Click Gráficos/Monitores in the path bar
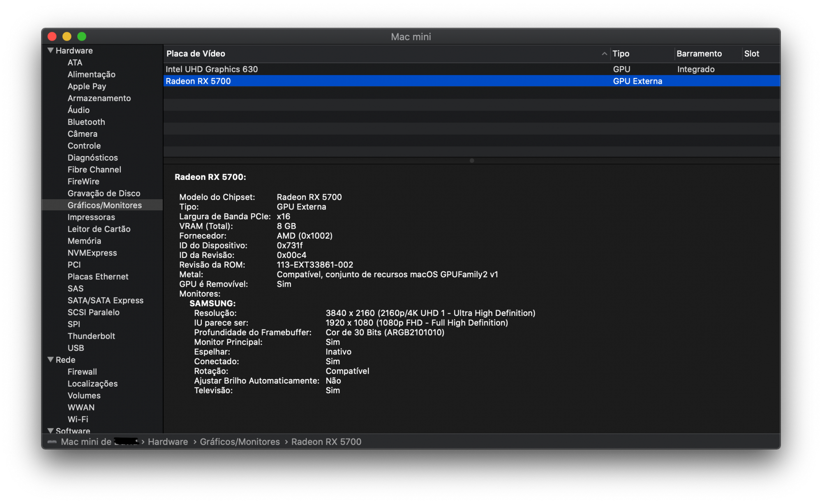This screenshot has width=822, height=504. point(240,442)
